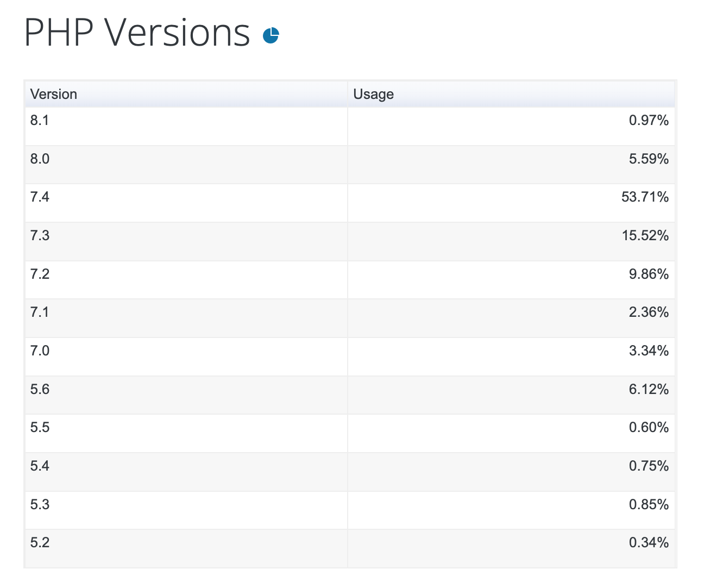Image resolution: width=704 pixels, height=588 pixels.
Task: Click the 0.75% usage value
Action: 649,466
